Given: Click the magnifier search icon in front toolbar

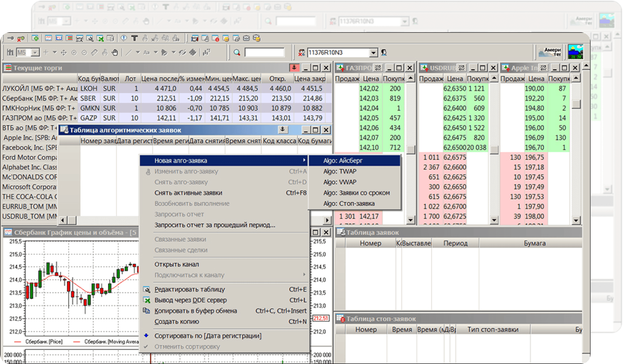Looking at the screenshot, I should coord(237,52).
